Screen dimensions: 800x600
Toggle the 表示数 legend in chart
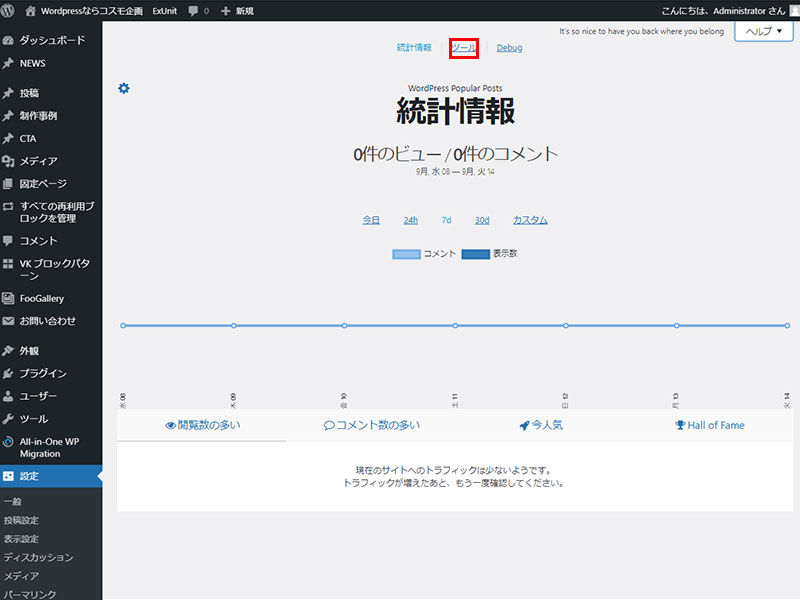pos(489,254)
